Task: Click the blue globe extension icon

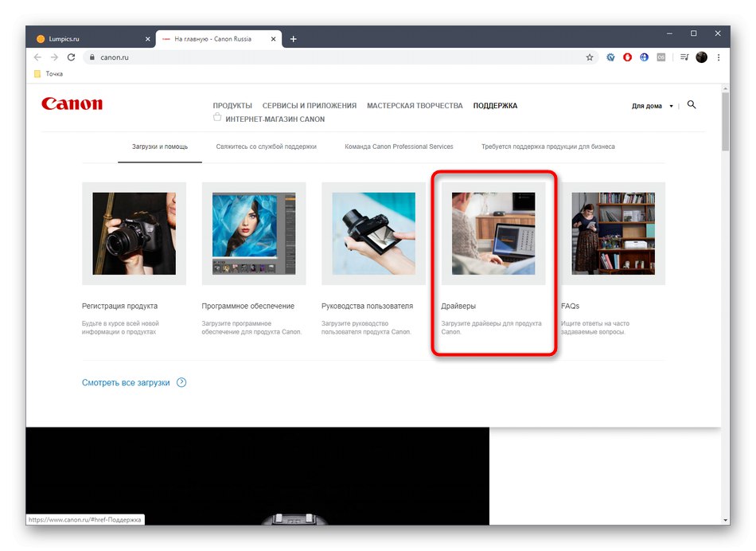Action: [644, 57]
